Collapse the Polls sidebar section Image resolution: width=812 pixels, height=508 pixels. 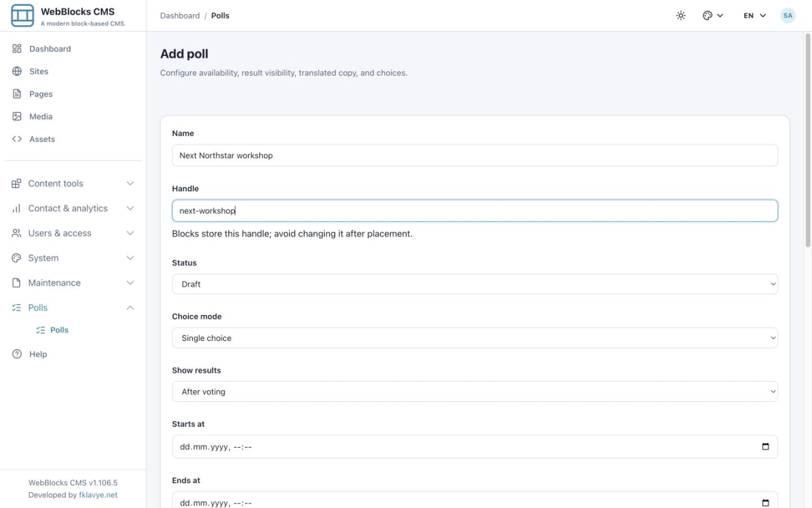pos(73,307)
